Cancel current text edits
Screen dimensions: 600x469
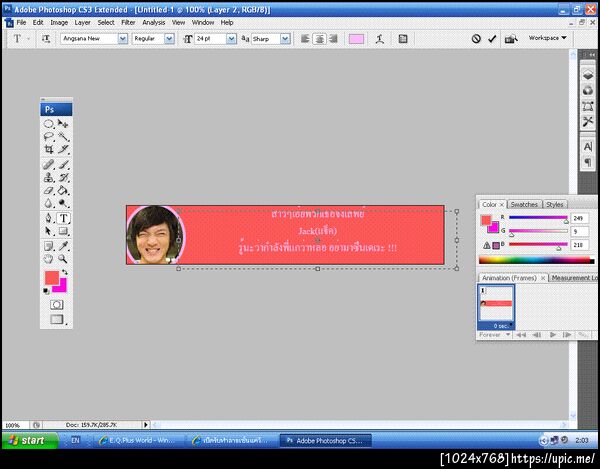[x=476, y=39]
